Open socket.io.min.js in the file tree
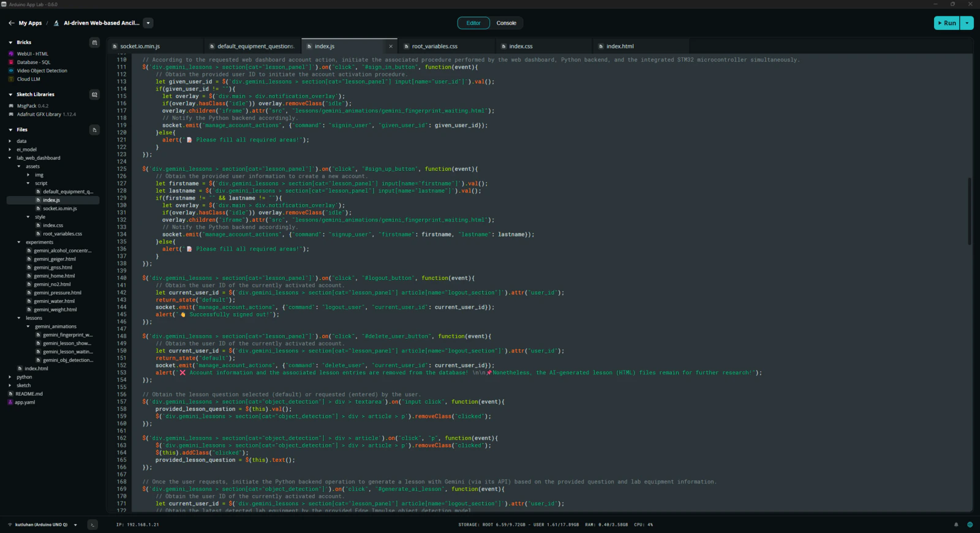 [59, 208]
